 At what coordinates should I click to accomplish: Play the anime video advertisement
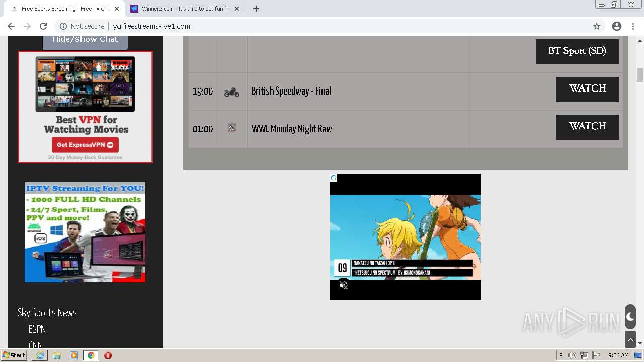click(x=406, y=237)
